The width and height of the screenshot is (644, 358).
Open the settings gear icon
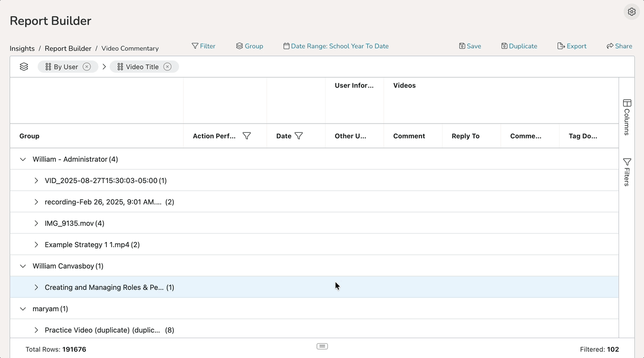[631, 12]
